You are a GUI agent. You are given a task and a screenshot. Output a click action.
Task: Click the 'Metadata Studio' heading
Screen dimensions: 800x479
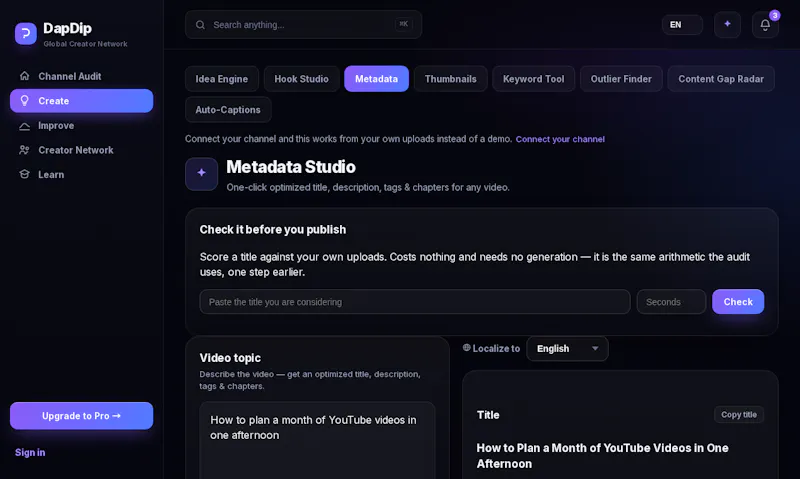[291, 167]
